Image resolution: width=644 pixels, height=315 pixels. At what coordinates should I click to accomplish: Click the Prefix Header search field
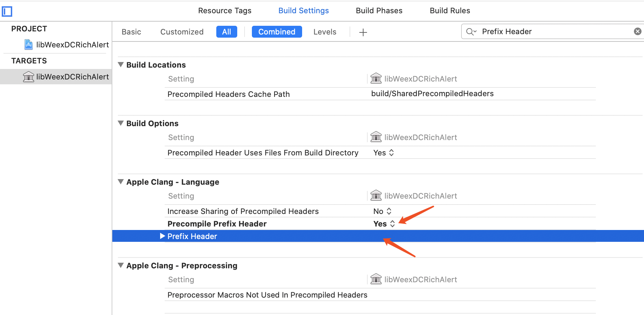553,31
